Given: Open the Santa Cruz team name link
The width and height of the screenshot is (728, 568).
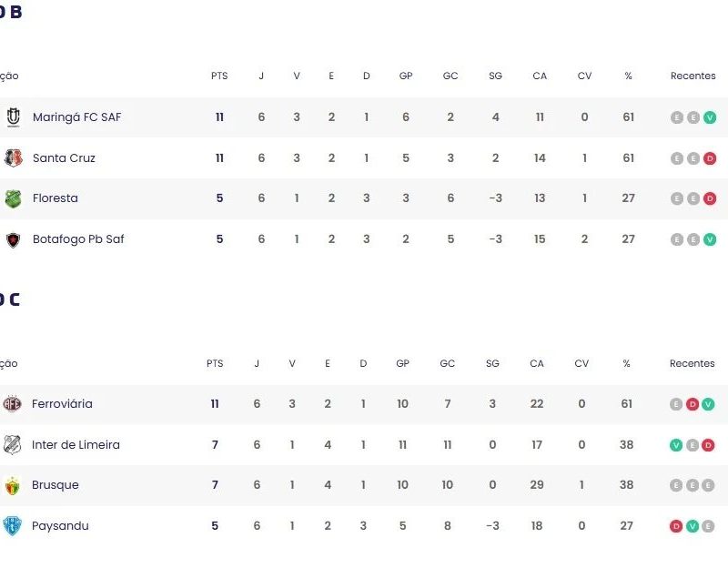Looking at the screenshot, I should (x=64, y=157).
